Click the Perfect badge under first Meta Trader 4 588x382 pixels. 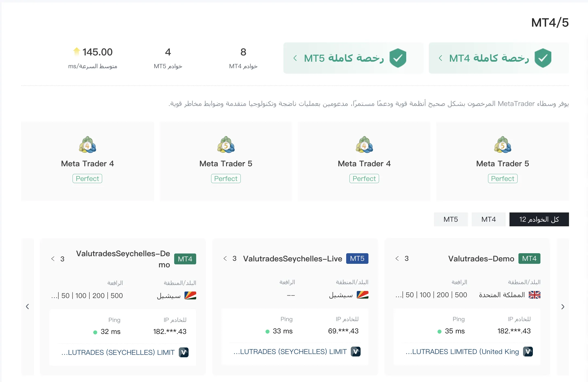point(87,179)
